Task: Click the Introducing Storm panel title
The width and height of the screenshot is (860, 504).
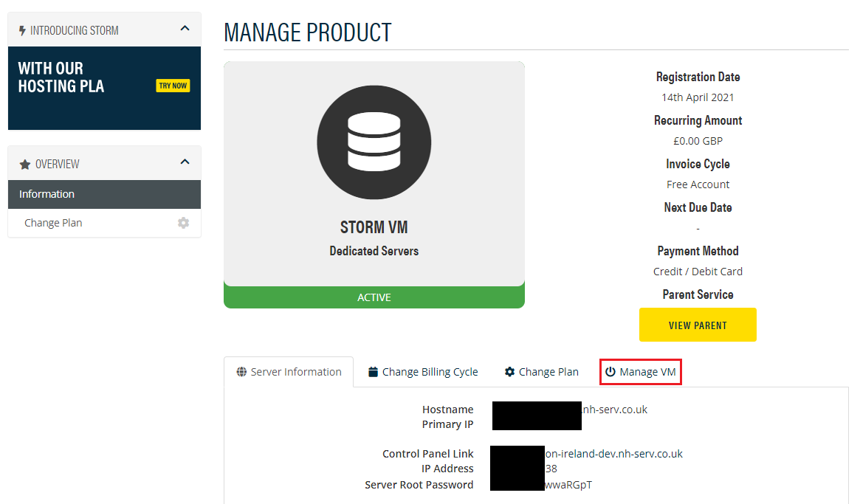Action: [x=74, y=31]
